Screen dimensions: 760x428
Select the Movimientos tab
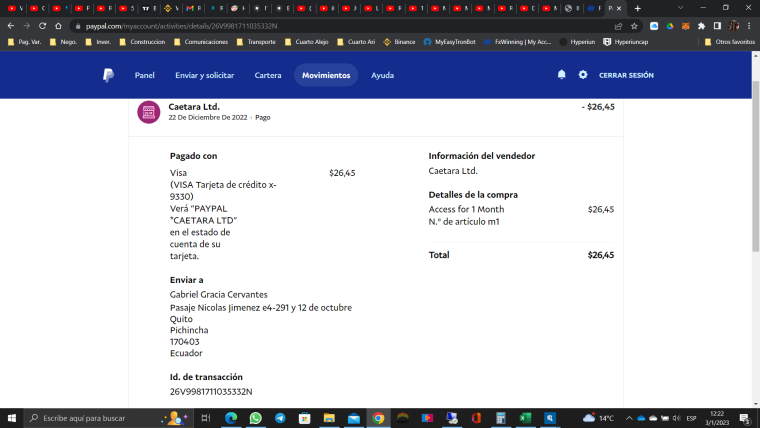click(326, 75)
